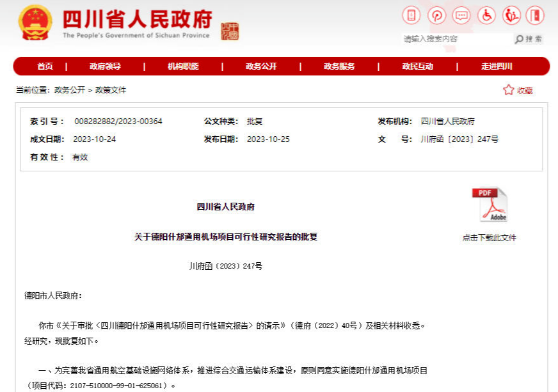Go to the 首页 nav item
Viewport: 558px width, 392px height.
click(45, 66)
